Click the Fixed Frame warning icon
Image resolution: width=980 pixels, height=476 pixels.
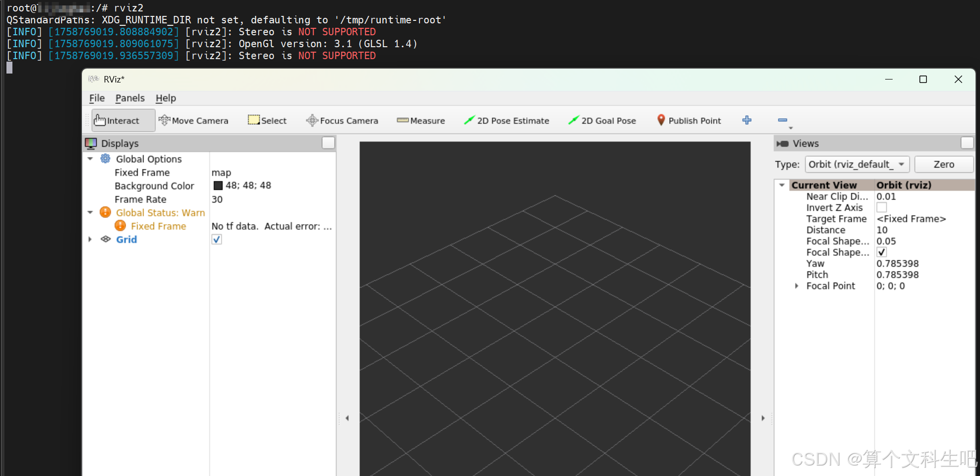[120, 226]
